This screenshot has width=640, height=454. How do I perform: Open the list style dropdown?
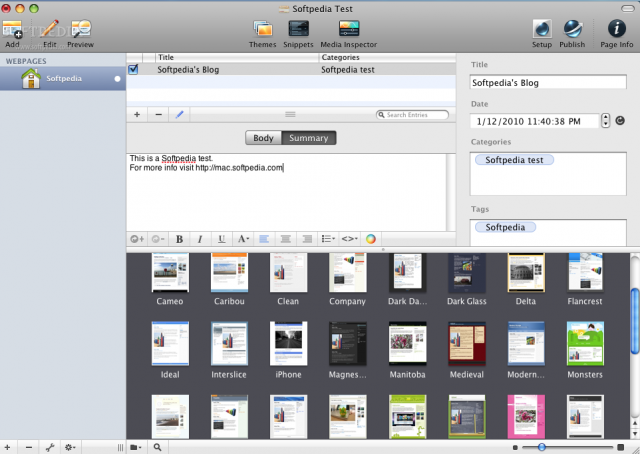[x=328, y=239]
